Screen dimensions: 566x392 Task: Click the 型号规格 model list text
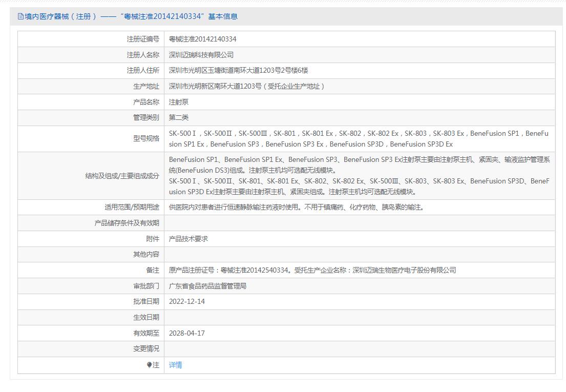359,139
